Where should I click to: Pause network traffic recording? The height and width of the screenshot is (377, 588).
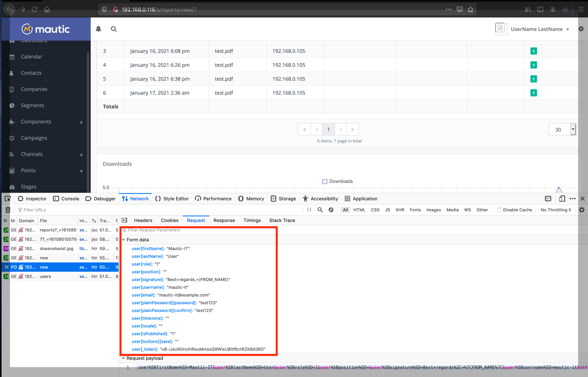coord(309,210)
